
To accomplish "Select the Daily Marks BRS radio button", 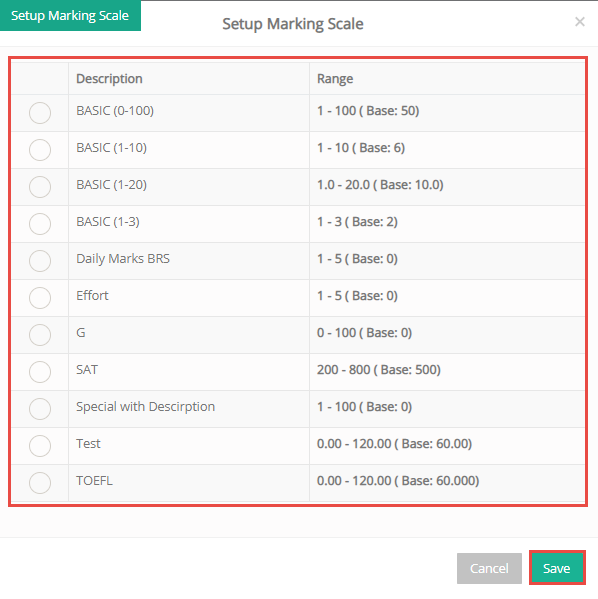I will tap(40, 261).
